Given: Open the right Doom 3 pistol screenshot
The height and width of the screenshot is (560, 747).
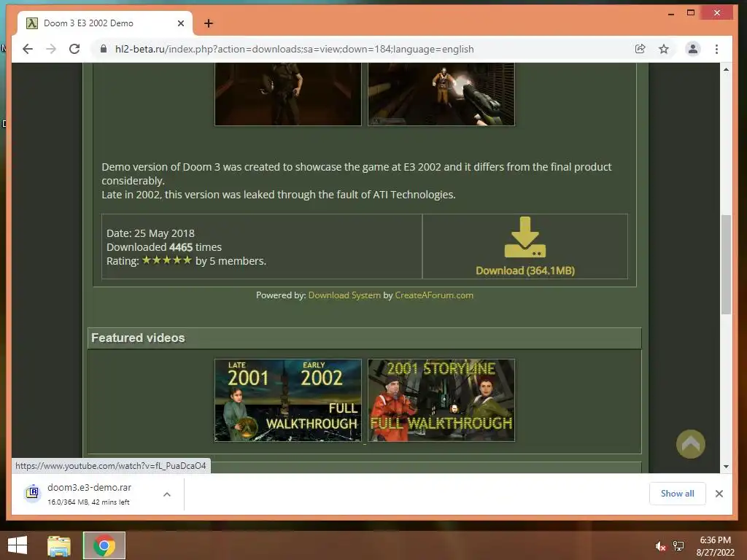Looking at the screenshot, I should (441, 94).
